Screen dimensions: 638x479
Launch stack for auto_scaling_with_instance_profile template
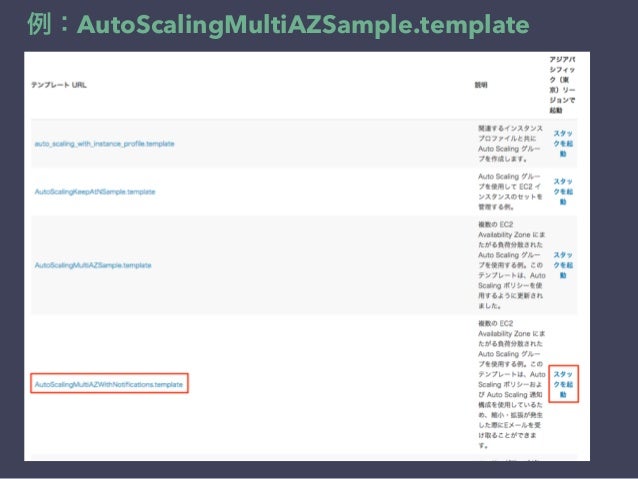(563, 144)
